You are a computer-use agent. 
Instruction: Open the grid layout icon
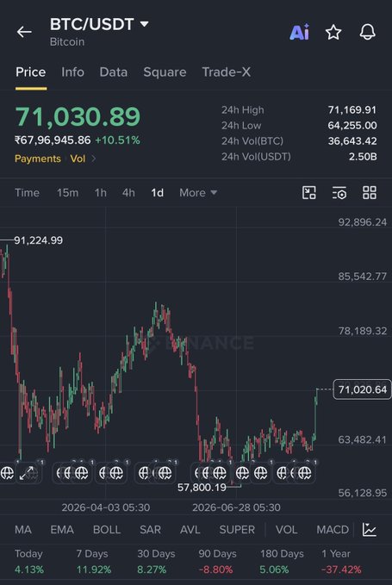point(370,193)
